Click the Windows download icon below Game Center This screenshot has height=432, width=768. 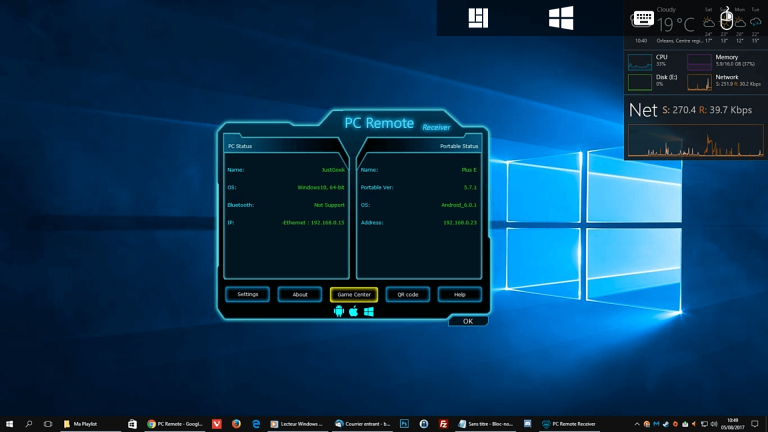(x=369, y=312)
